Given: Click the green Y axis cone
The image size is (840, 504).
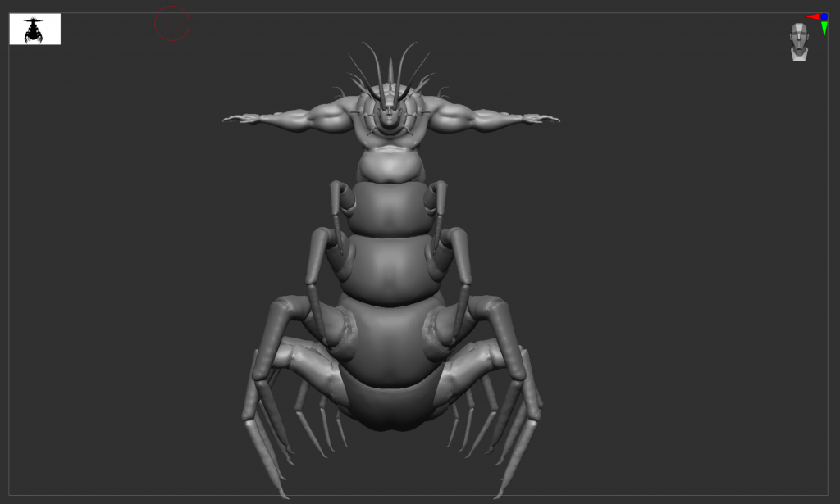Looking at the screenshot, I should pos(824,29).
